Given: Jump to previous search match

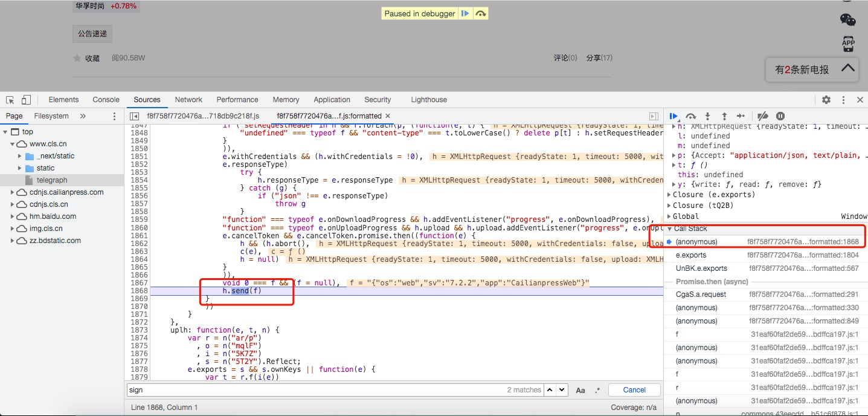Looking at the screenshot, I should click(550, 390).
